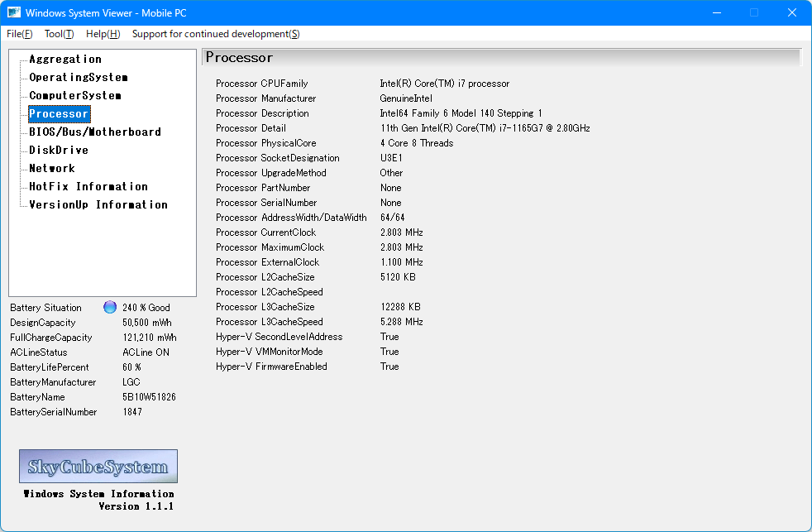Click the Hyper-V SecondLevelAddress label

pyautogui.click(x=279, y=337)
